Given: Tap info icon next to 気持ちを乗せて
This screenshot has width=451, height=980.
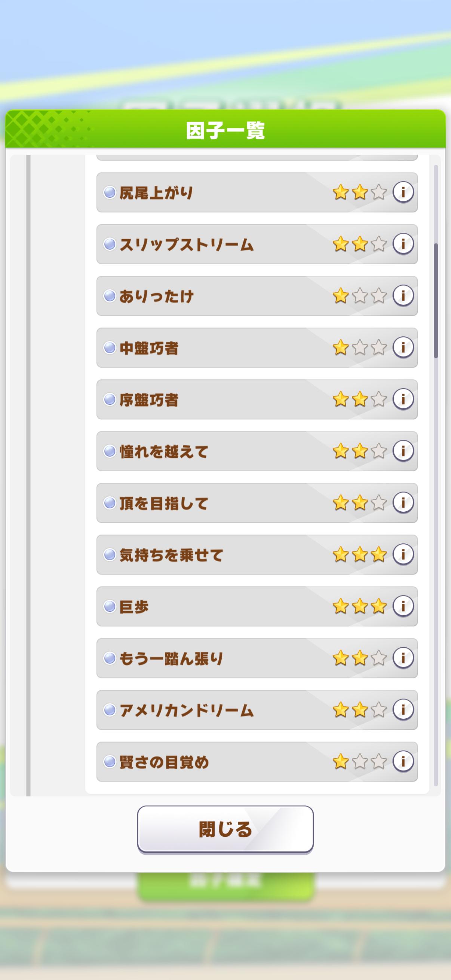Looking at the screenshot, I should click(x=403, y=554).
